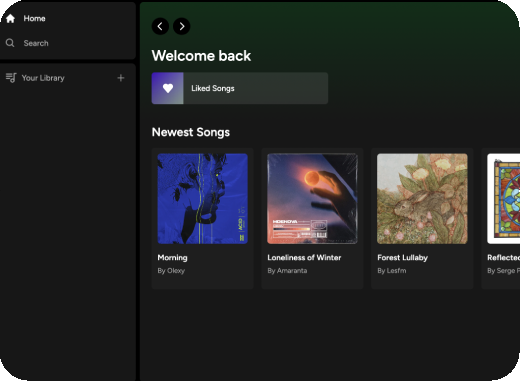Viewport: 520px width, 381px height.
Task: Open the Loneliness of Winter album cover
Action: (x=312, y=199)
